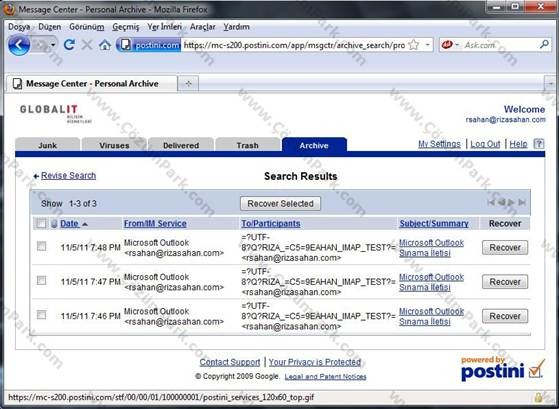Image resolution: width=559 pixels, height=409 pixels.
Task: Check the 7:46 PM message checkbox
Action: coord(41,315)
